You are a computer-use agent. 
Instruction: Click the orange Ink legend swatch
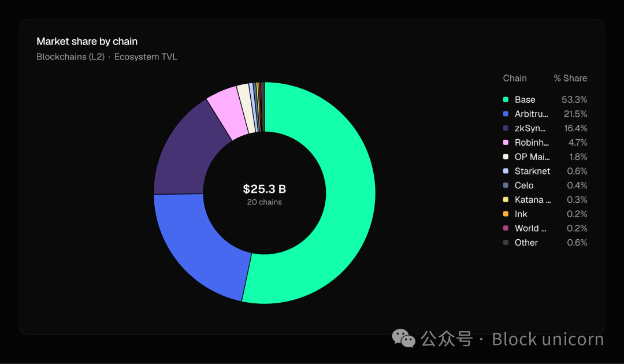pos(506,214)
